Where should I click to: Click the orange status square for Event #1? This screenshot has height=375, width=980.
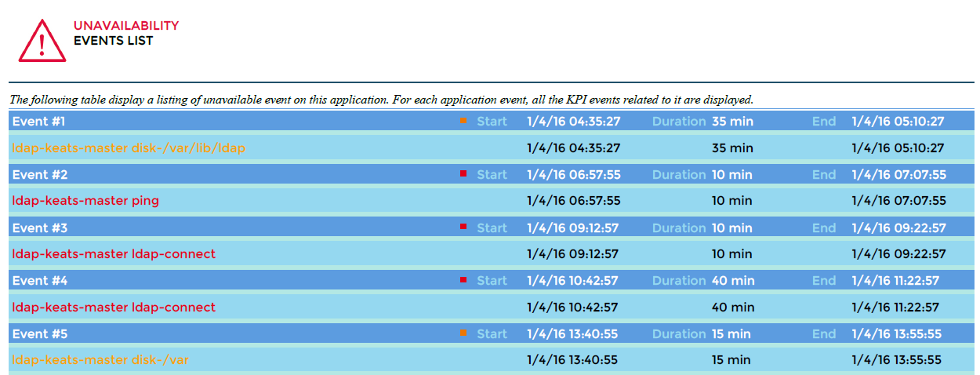coord(463,121)
